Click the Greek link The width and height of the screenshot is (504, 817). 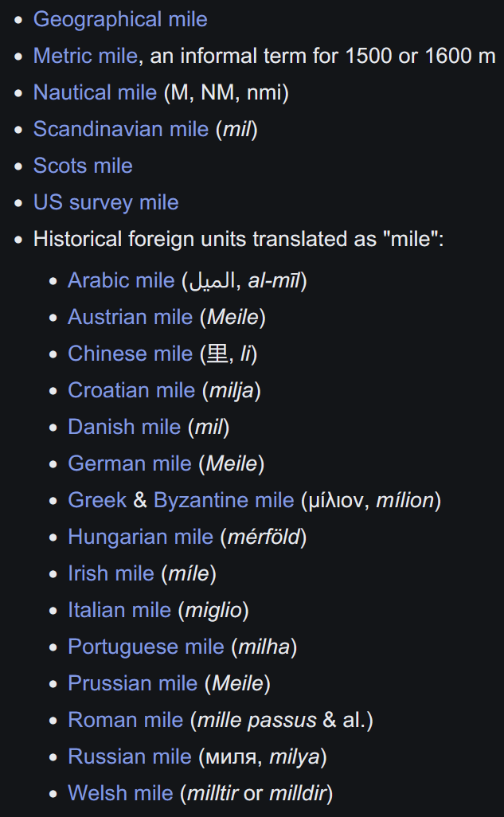click(x=97, y=500)
